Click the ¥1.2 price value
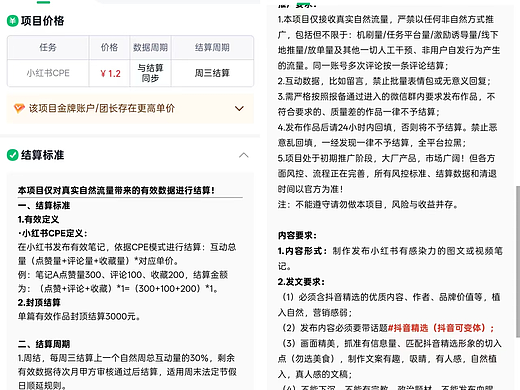The height and width of the screenshot is (390, 520). tap(110, 73)
